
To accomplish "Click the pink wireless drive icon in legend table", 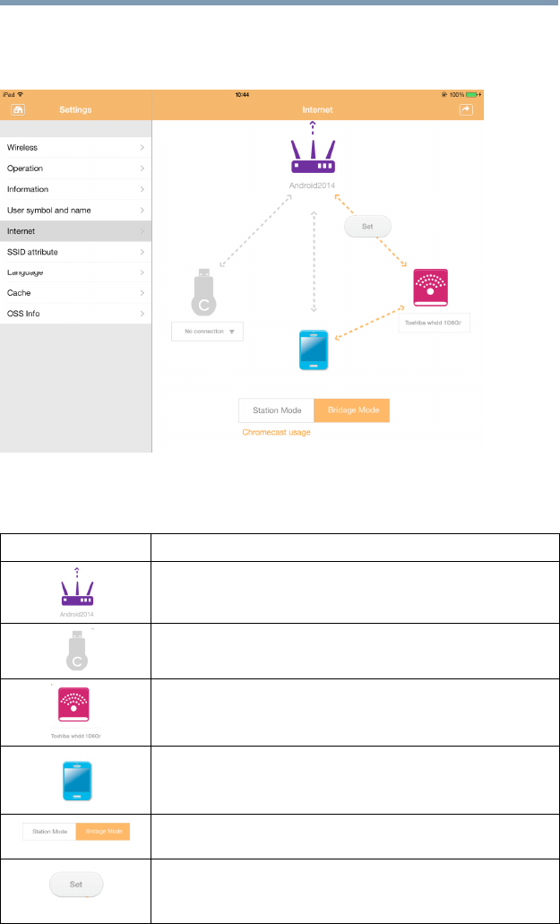I will coord(73,704).
